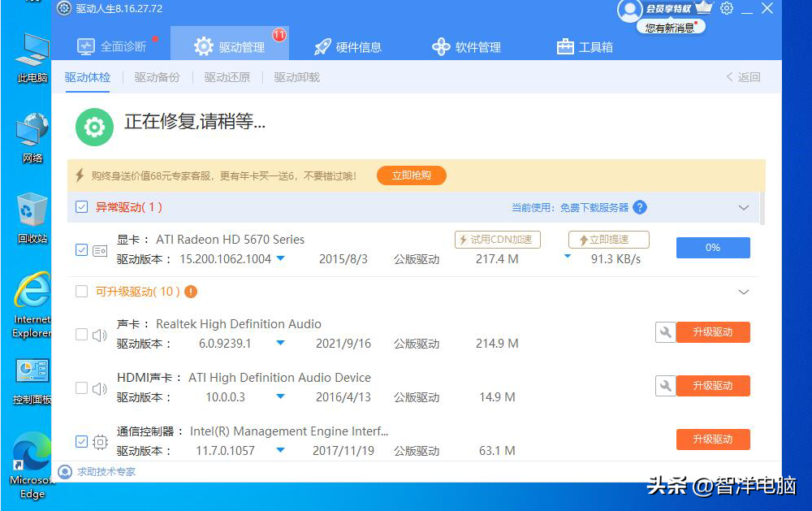Click 立即提速 button
The width and height of the screenshot is (812, 511).
(x=608, y=240)
